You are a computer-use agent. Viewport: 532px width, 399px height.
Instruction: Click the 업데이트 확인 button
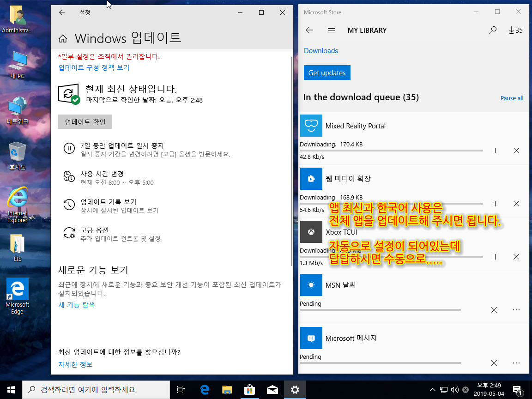point(85,122)
